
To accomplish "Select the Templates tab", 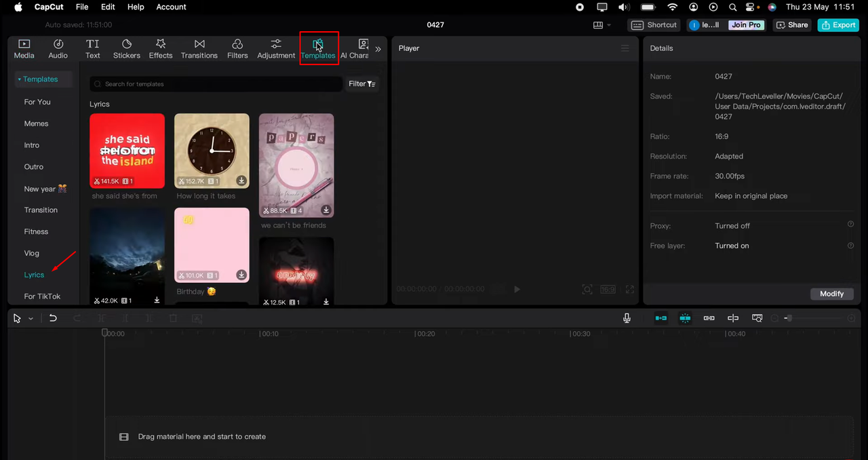I will point(318,49).
